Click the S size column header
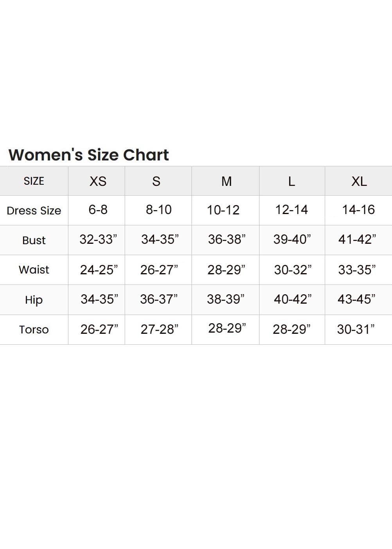This screenshot has height=549, width=392. pyautogui.click(x=156, y=181)
